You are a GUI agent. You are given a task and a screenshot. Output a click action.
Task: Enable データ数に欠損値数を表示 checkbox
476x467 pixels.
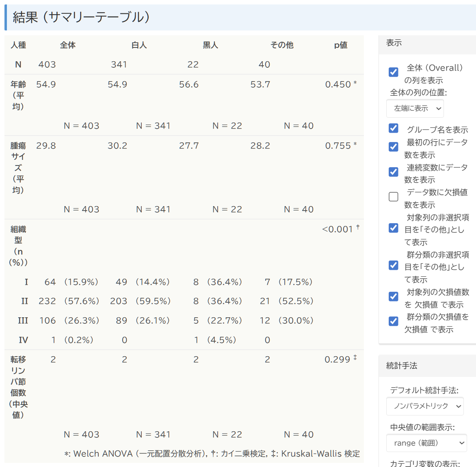tap(393, 197)
